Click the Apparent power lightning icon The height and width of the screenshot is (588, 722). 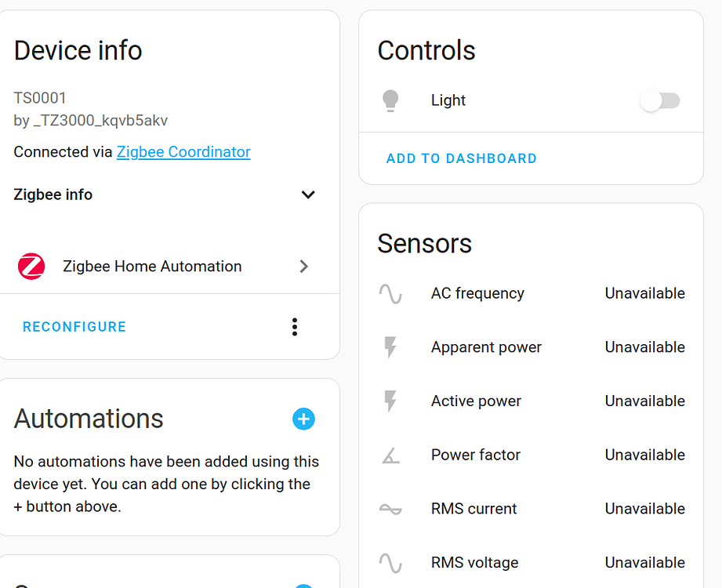pos(392,347)
